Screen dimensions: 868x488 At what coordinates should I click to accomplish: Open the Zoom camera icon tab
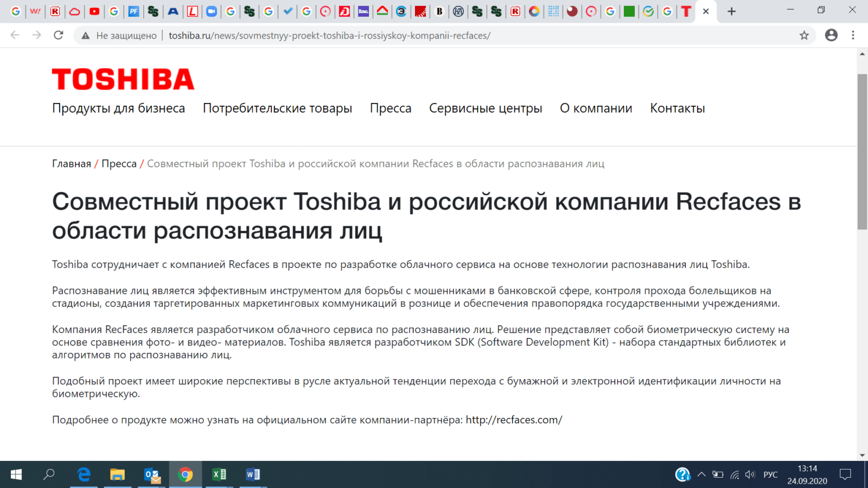coord(211,11)
